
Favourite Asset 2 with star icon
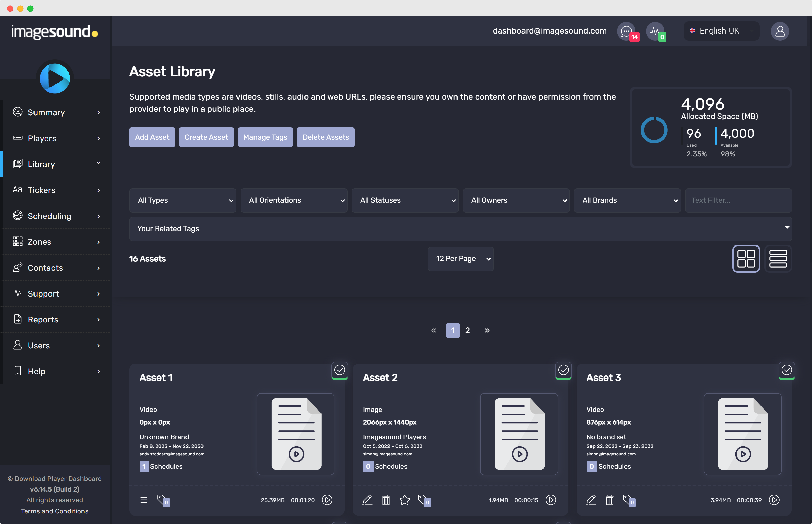pos(405,500)
